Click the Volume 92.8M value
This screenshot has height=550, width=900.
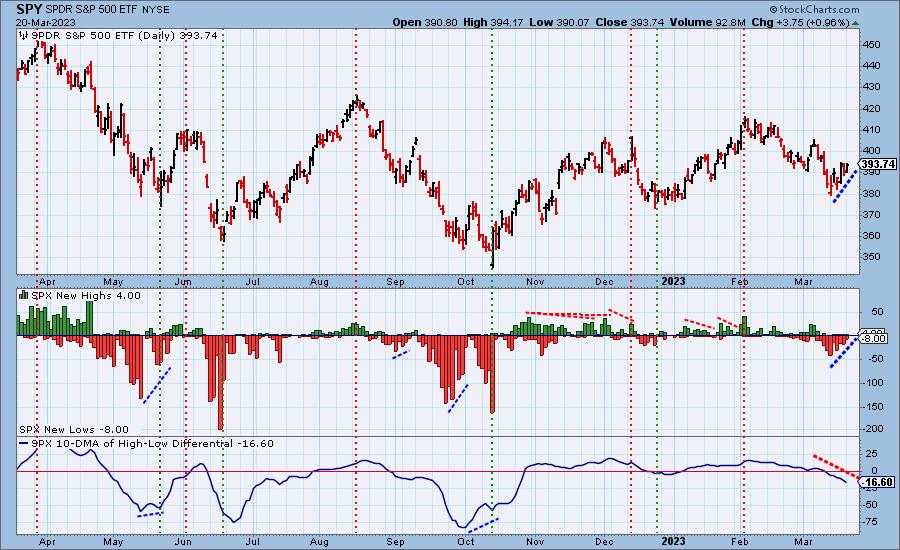pos(707,22)
